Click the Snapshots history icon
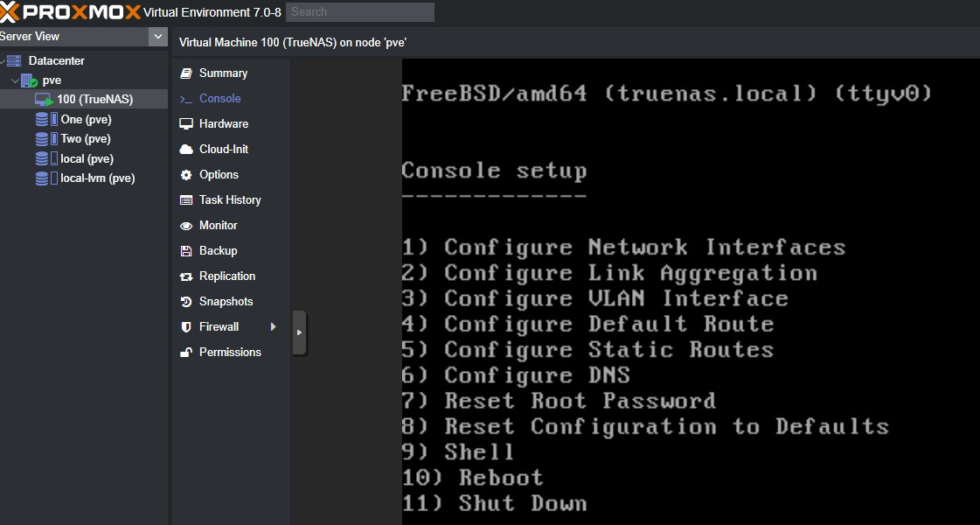This screenshot has height=525, width=980. pos(185,302)
